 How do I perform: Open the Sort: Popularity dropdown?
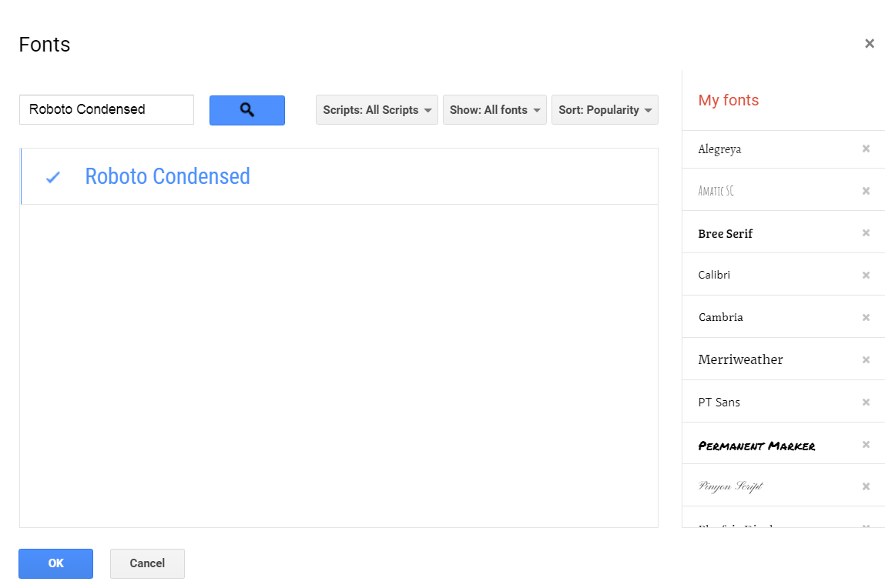coord(605,110)
